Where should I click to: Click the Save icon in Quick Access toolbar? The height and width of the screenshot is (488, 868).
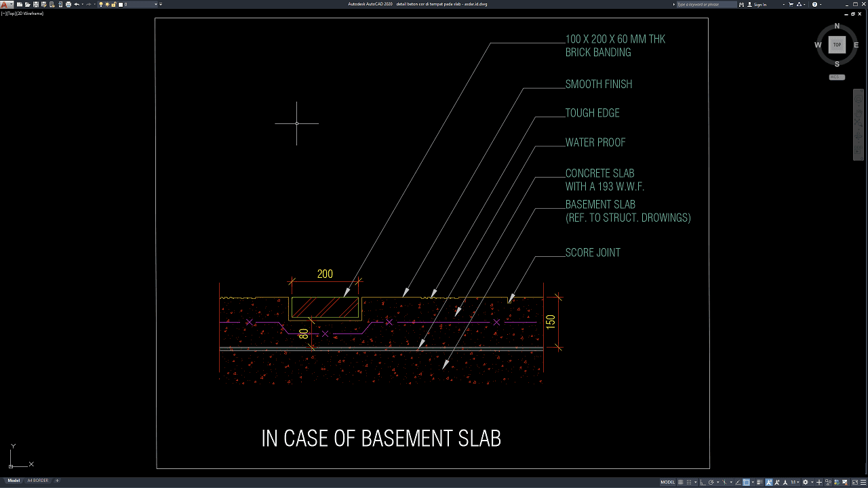[35, 4]
